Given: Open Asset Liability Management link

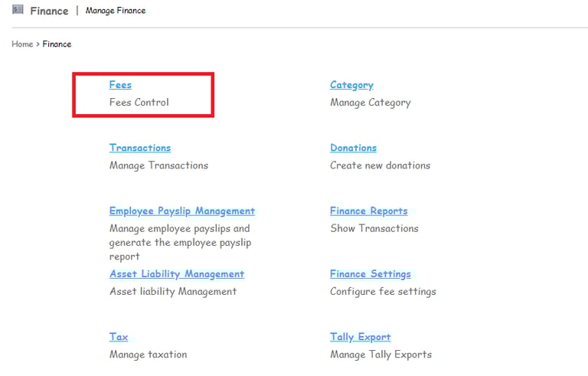Looking at the screenshot, I should [x=176, y=274].
